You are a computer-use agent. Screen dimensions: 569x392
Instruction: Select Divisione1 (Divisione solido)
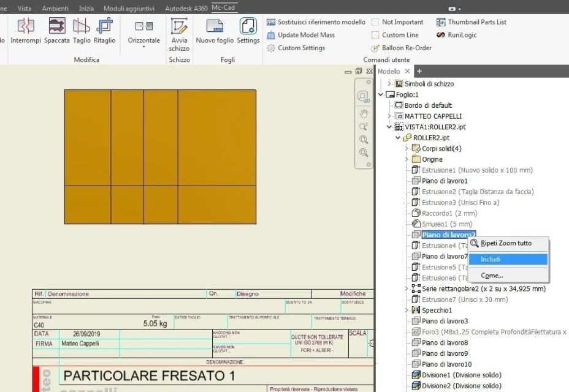tap(457, 375)
